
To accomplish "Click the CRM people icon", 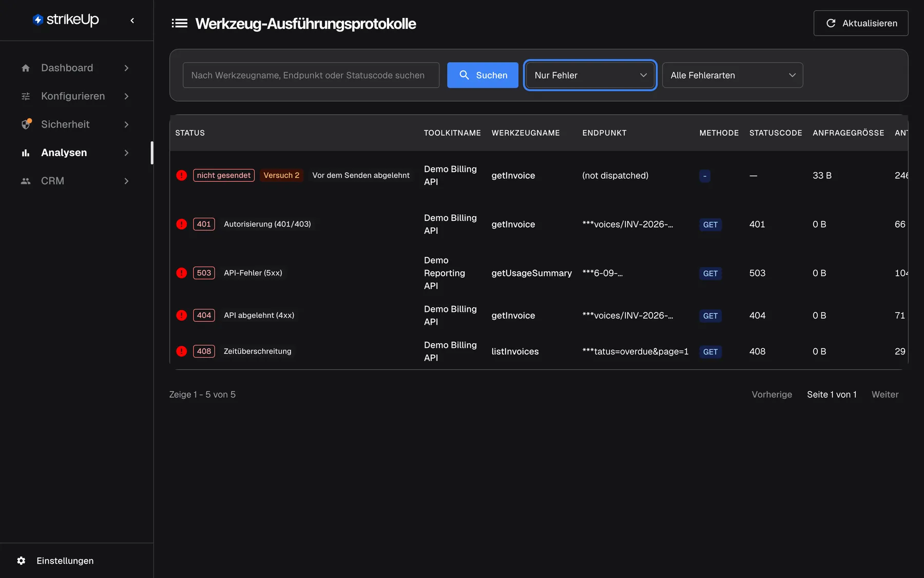I will (26, 181).
